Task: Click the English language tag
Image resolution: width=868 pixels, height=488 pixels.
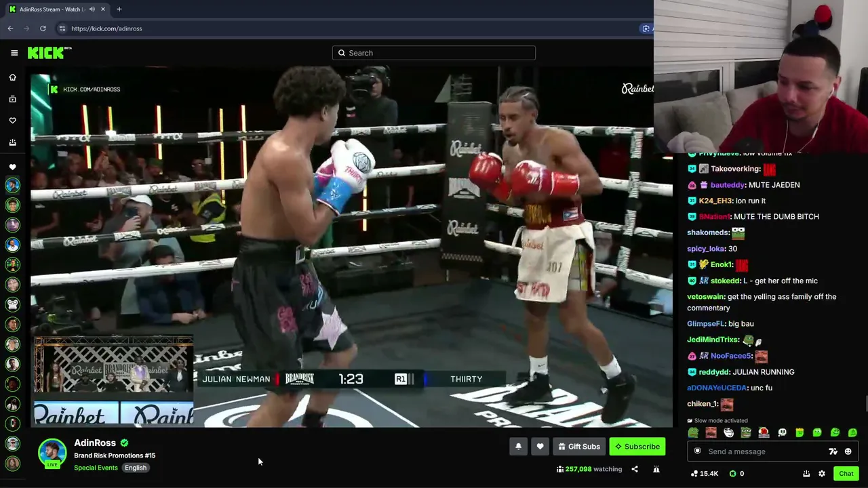Action: tap(136, 468)
